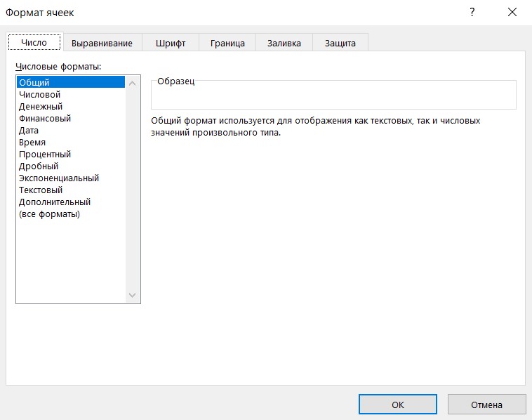This screenshot has width=532, height=420.
Task: Click the format list scroll down arrow
Action: pyautogui.click(x=133, y=295)
